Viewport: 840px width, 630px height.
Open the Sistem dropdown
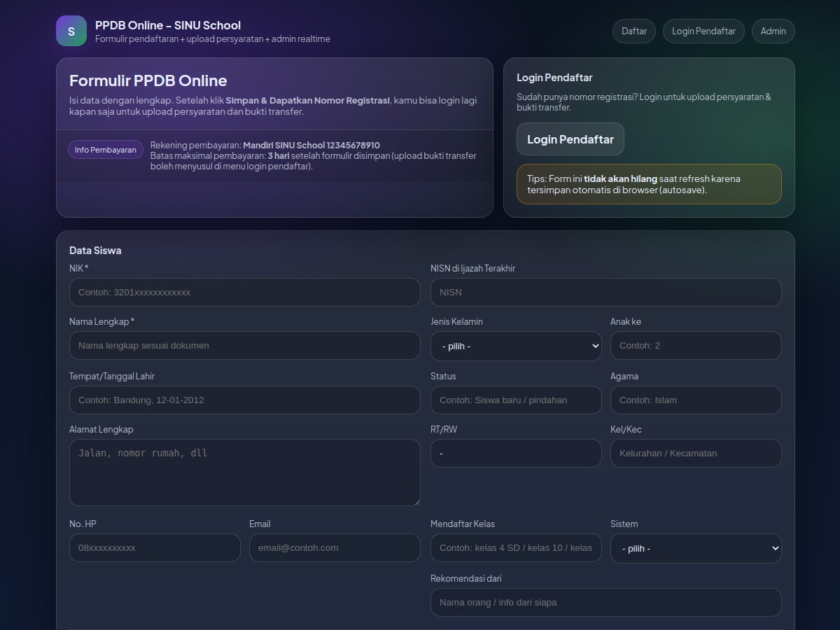(696, 549)
